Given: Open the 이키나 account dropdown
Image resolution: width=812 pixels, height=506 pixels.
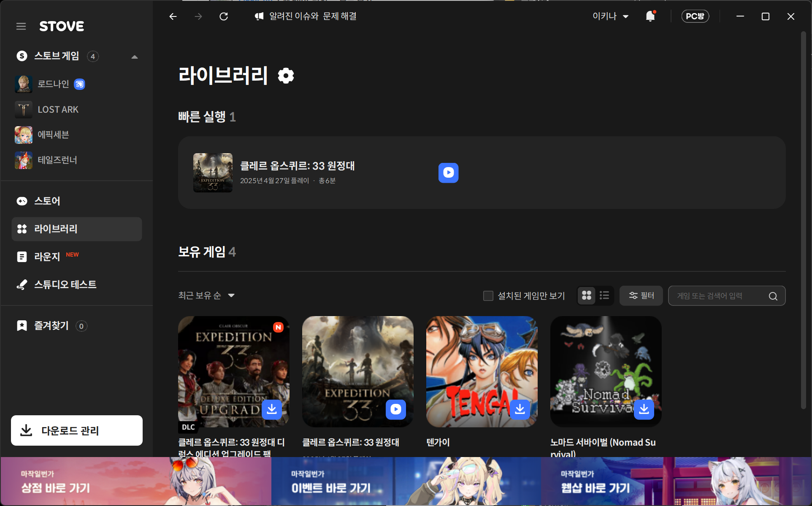Looking at the screenshot, I should [x=610, y=16].
